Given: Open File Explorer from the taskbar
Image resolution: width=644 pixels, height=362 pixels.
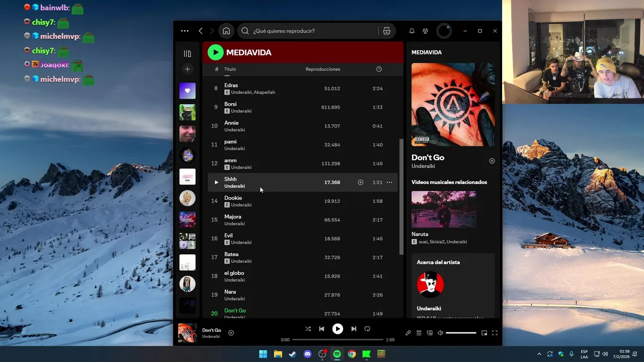Looking at the screenshot, I should pos(278,354).
